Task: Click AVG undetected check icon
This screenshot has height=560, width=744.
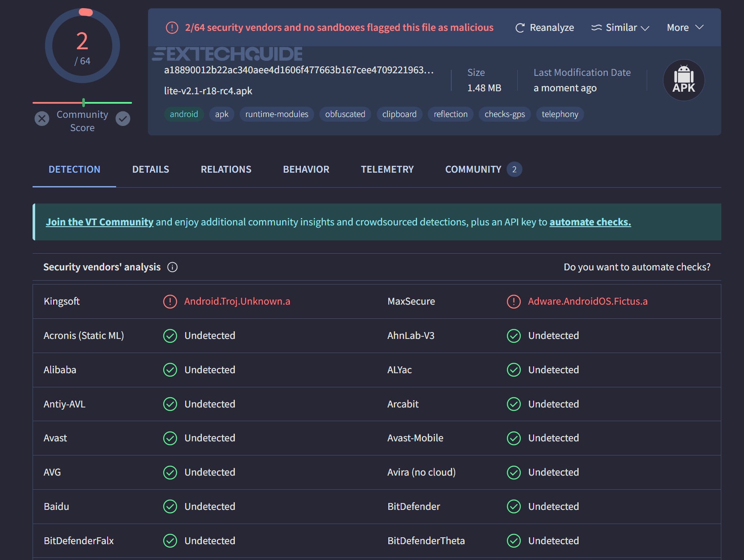Action: (x=170, y=473)
